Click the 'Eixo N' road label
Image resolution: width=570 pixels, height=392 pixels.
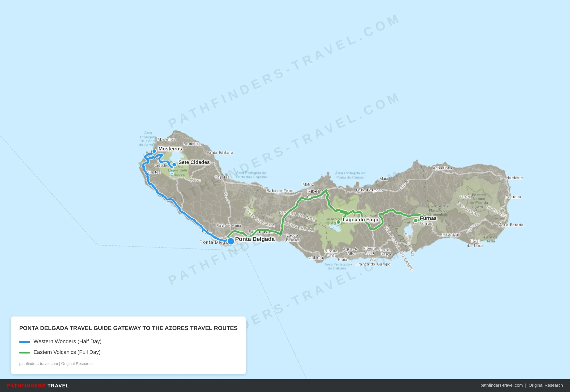point(404,185)
